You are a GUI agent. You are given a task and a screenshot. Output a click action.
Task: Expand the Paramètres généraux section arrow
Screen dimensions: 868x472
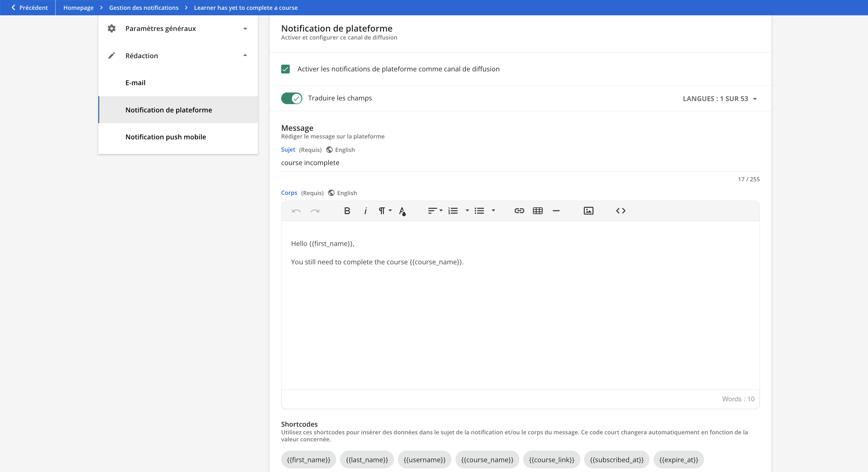pyautogui.click(x=245, y=28)
